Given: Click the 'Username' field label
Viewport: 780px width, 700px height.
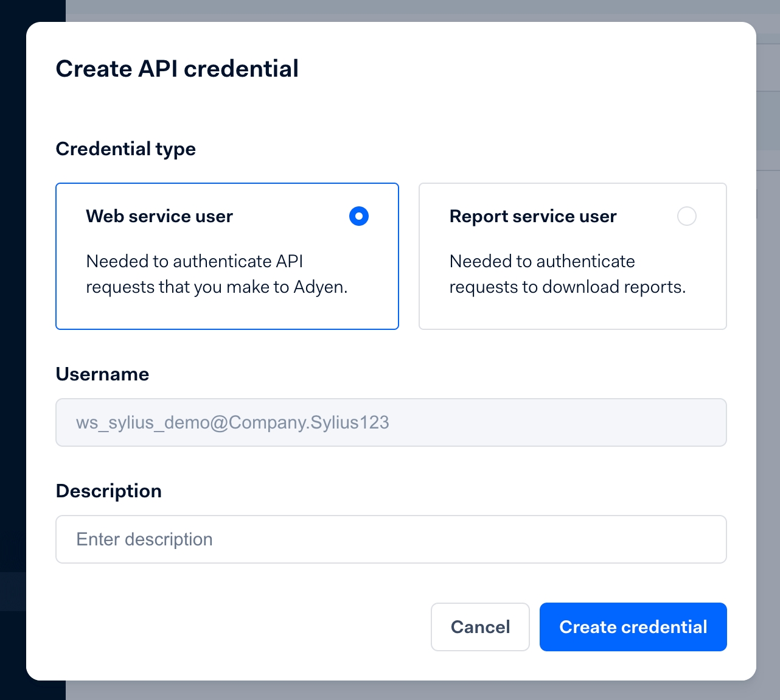Looking at the screenshot, I should click(x=102, y=374).
